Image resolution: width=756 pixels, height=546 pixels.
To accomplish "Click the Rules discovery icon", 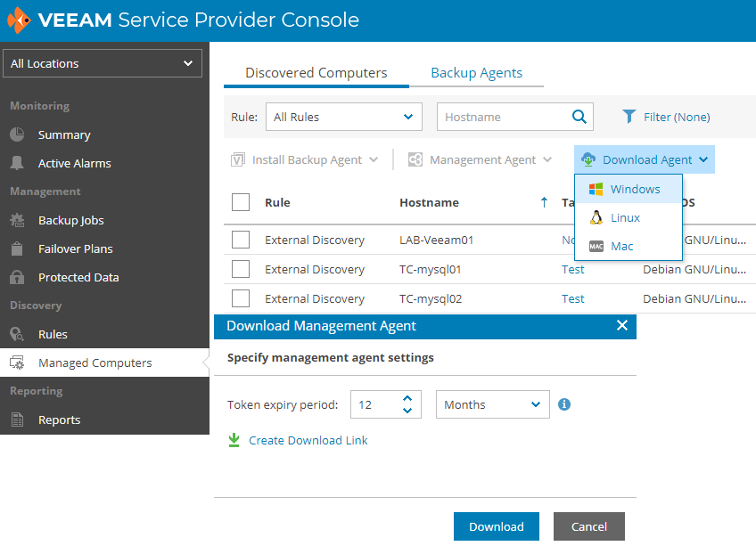I will [17, 334].
